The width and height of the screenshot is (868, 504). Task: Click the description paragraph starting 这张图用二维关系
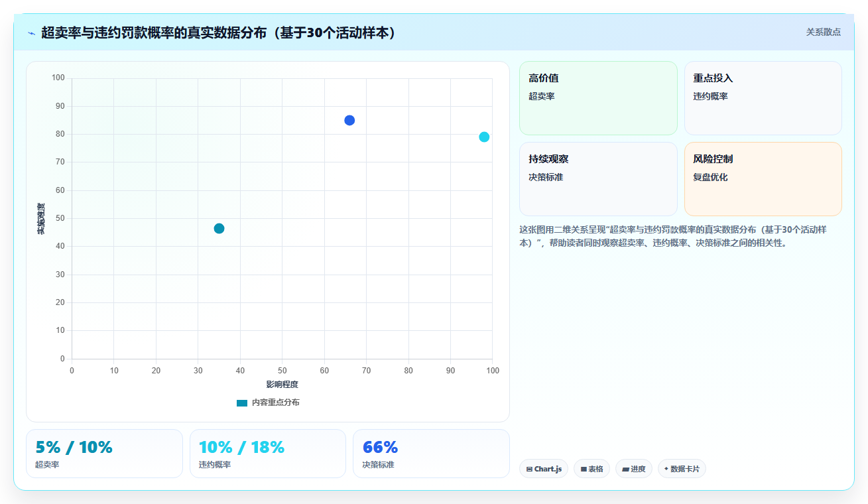point(674,236)
